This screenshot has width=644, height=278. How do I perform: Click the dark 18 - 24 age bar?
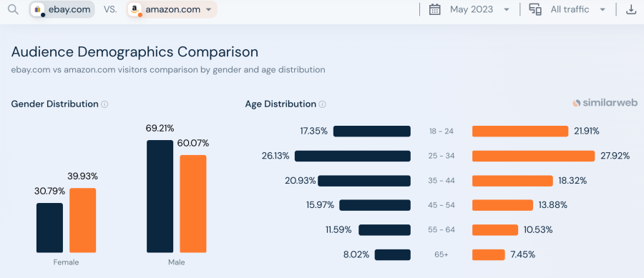coord(372,131)
